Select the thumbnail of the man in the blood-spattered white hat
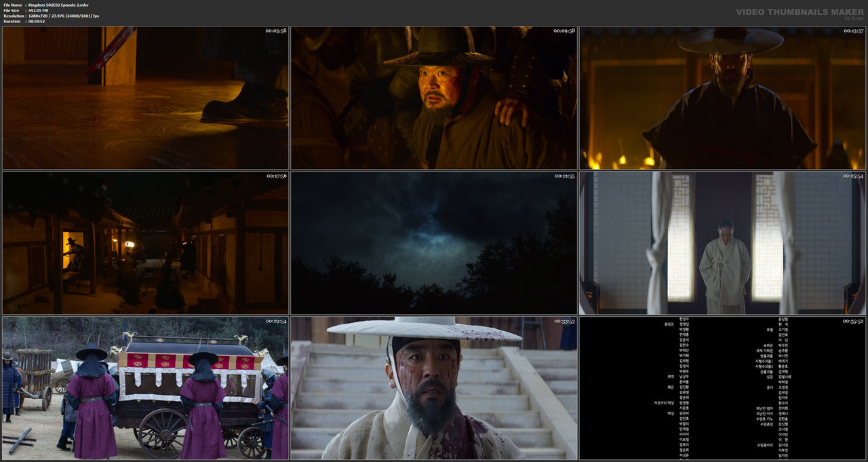The height and width of the screenshot is (462, 868). (x=434, y=388)
